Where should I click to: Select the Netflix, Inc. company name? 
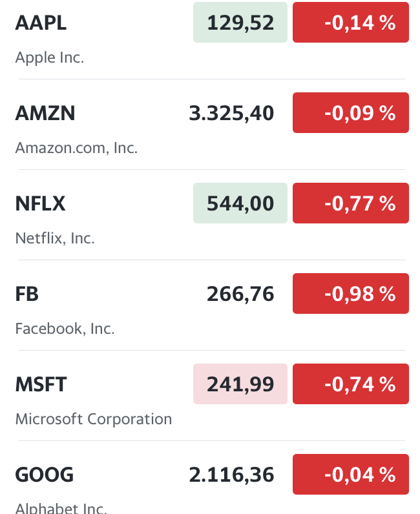click(x=55, y=238)
